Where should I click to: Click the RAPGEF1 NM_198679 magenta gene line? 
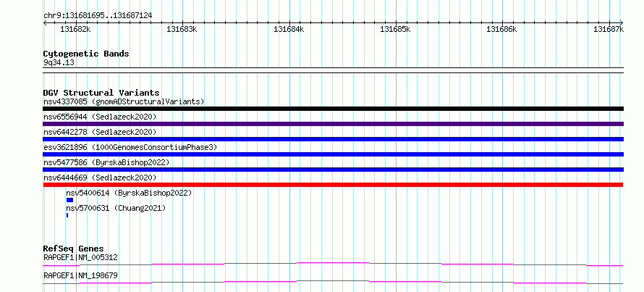(333, 282)
